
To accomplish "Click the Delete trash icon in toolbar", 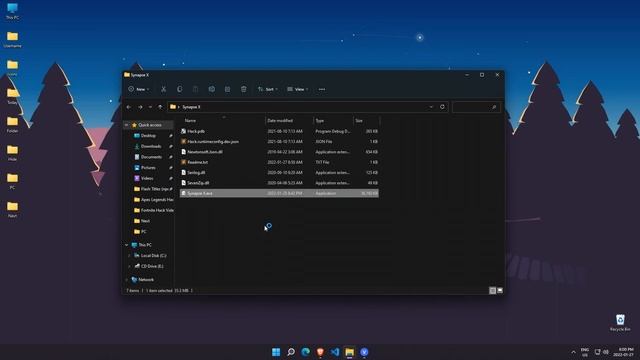I will 244,89.
